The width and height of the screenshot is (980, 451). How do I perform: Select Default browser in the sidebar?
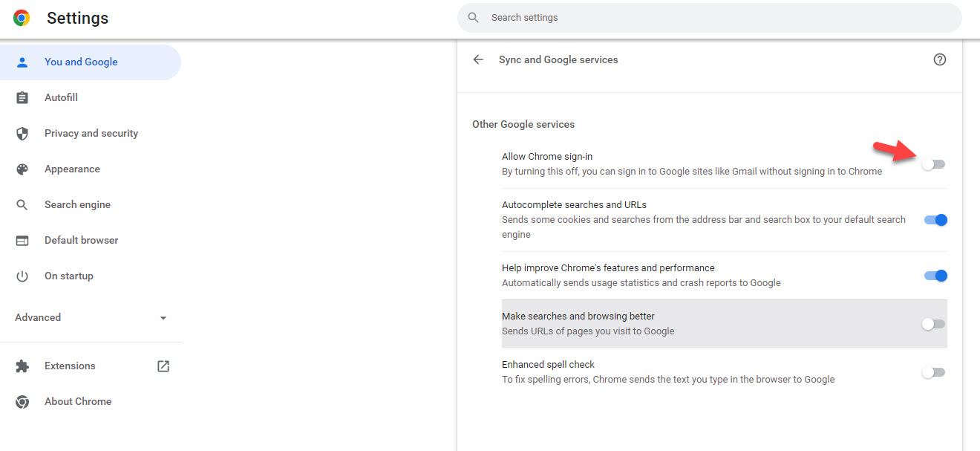pos(81,241)
